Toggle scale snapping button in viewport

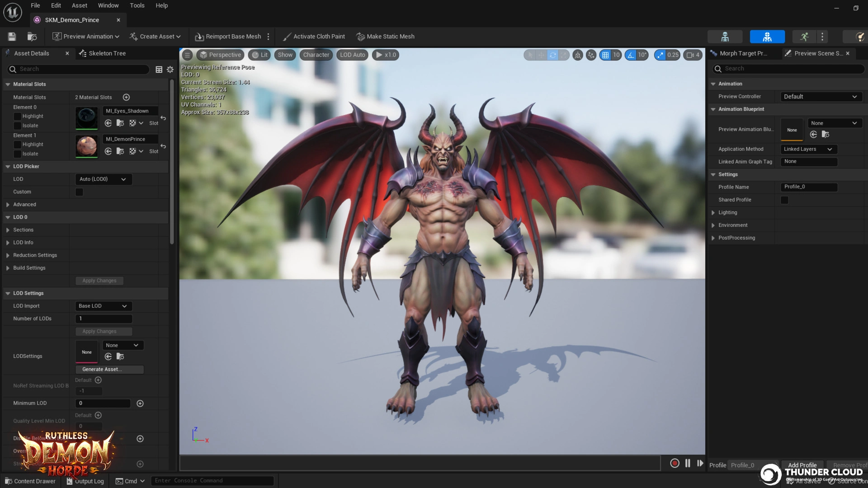click(660, 55)
